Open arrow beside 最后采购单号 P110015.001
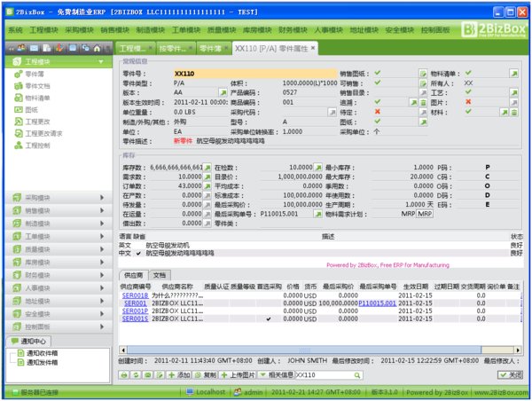Image resolution: width=532 pixels, height=401 pixels. (x=318, y=214)
